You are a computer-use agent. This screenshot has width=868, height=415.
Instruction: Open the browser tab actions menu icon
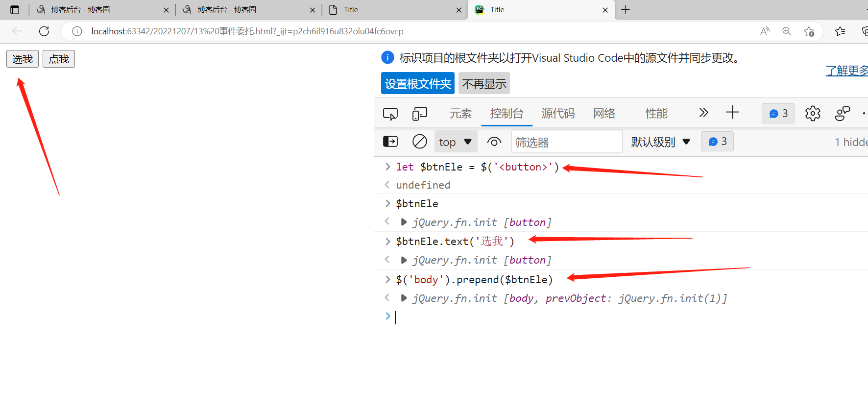[x=15, y=10]
